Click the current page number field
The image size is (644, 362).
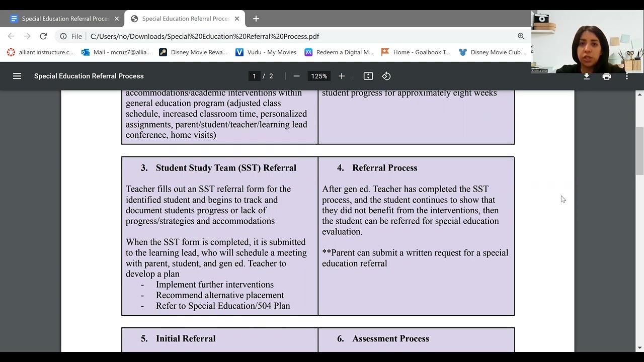tap(254, 76)
